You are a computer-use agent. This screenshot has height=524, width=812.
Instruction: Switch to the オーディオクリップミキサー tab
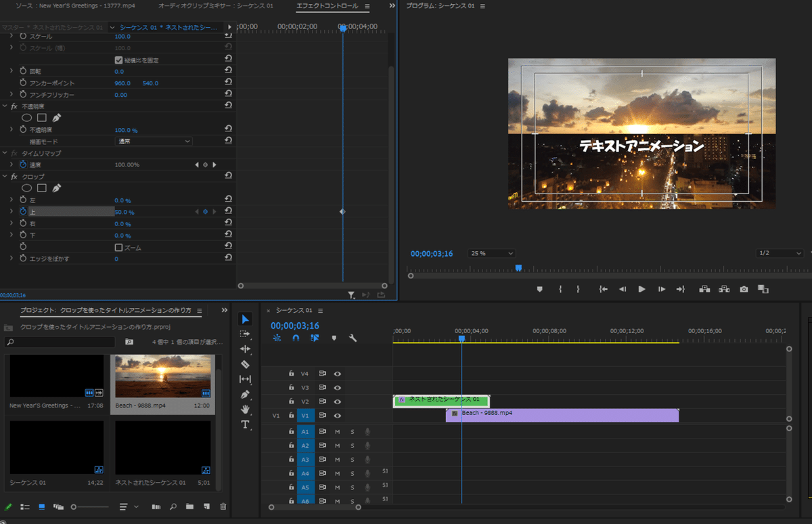pyautogui.click(x=215, y=6)
